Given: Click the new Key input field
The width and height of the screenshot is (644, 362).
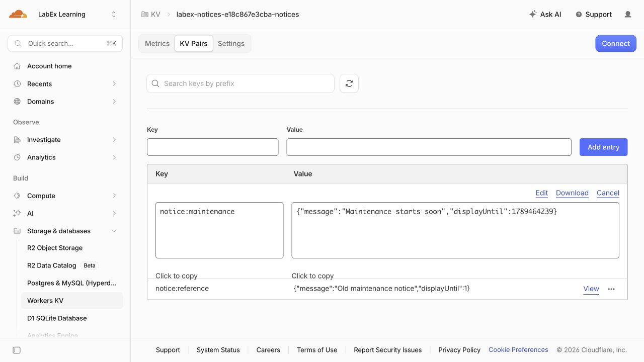Looking at the screenshot, I should pos(212,147).
